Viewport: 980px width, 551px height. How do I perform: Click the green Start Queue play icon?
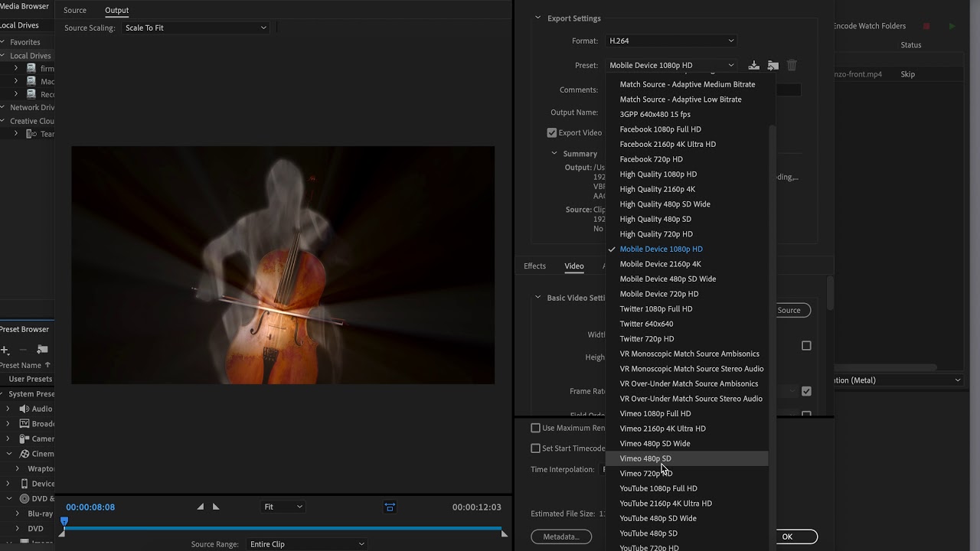point(952,26)
